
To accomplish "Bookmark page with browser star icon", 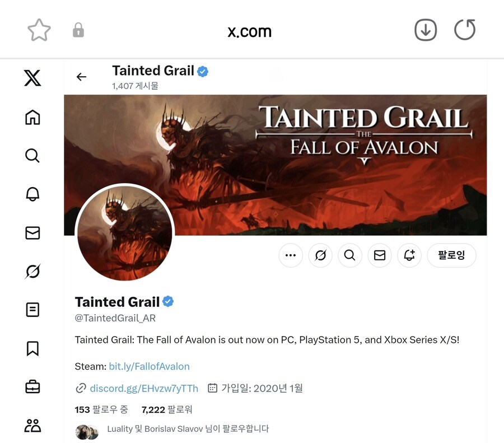I will [39, 30].
